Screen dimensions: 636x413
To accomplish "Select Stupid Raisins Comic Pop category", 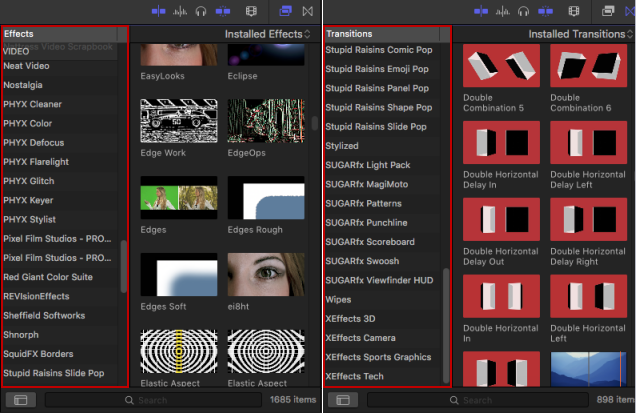I will 382,50.
